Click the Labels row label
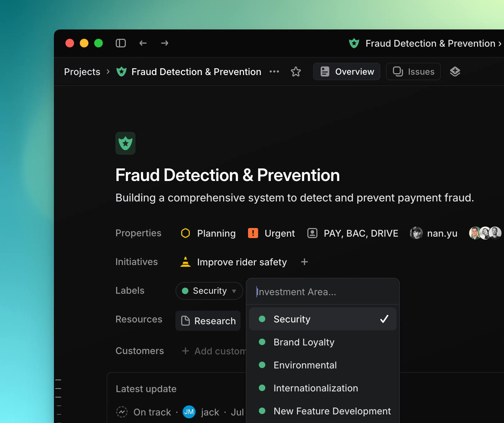Image resolution: width=504 pixels, height=423 pixels. [x=130, y=290]
